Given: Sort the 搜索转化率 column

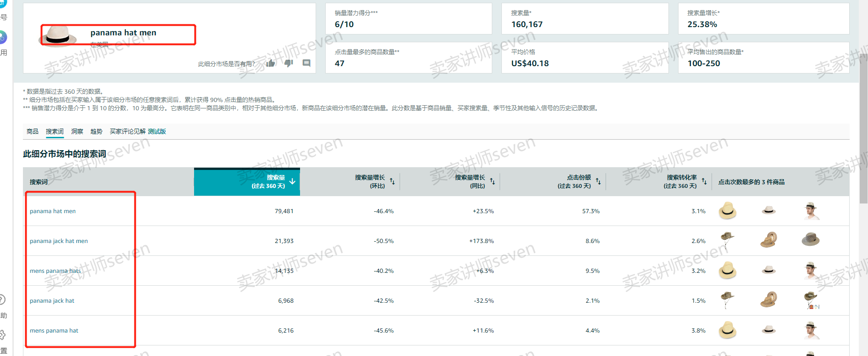Looking at the screenshot, I should 704,181.
